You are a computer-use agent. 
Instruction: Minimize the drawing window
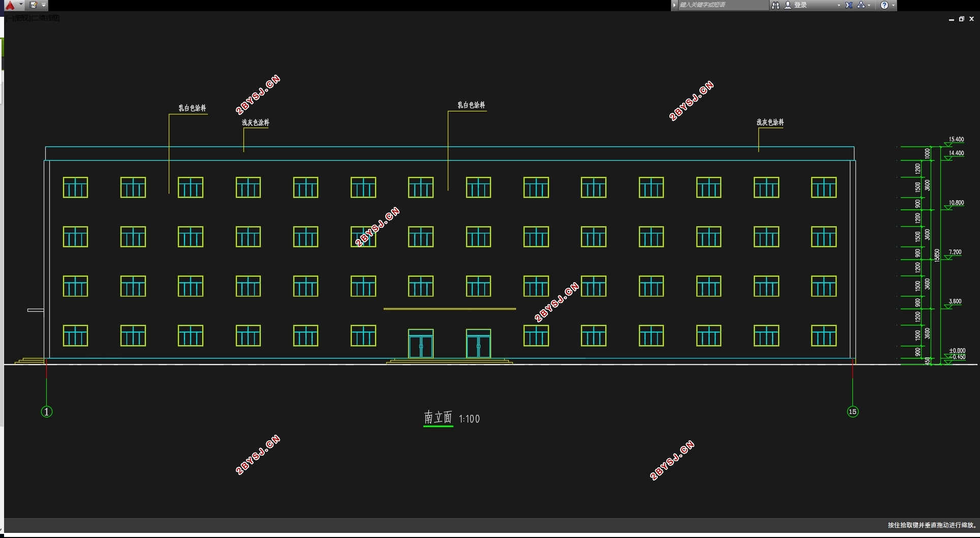pyautogui.click(x=951, y=19)
